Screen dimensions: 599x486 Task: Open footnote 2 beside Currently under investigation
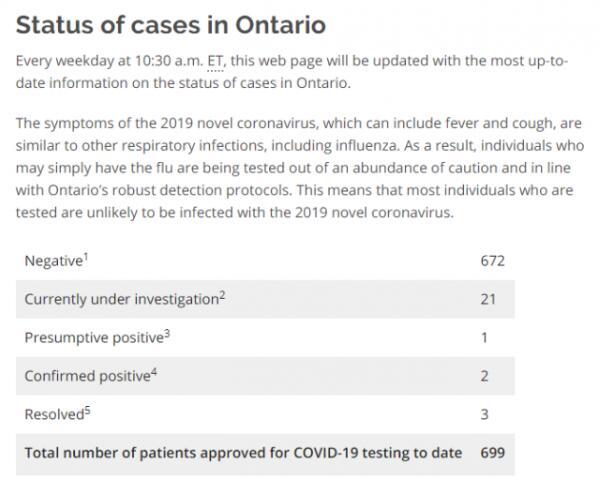pos(222,295)
